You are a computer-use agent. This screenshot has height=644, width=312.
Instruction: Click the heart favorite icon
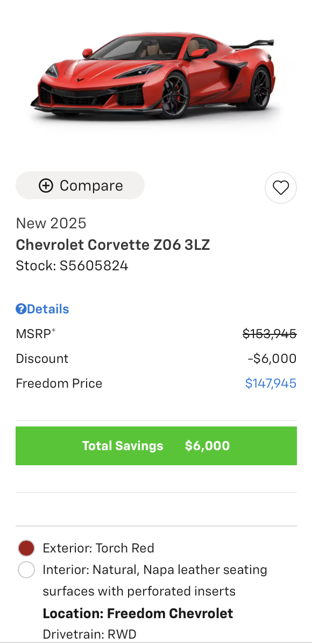click(x=281, y=188)
